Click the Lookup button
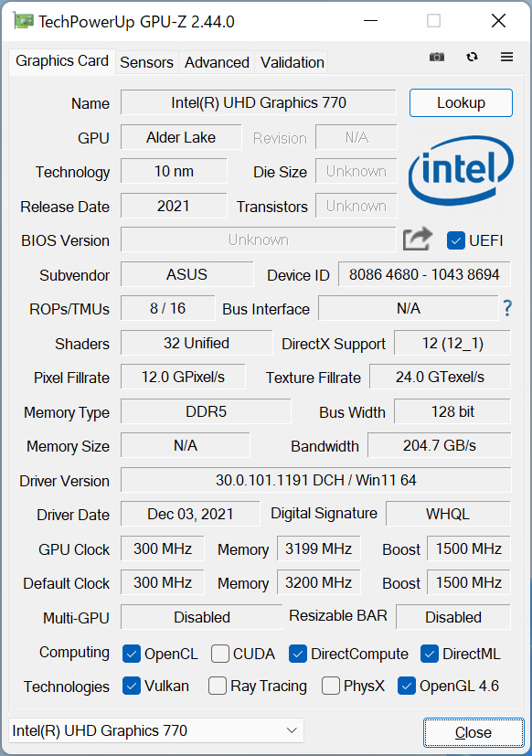The height and width of the screenshot is (756, 532). 461,102
